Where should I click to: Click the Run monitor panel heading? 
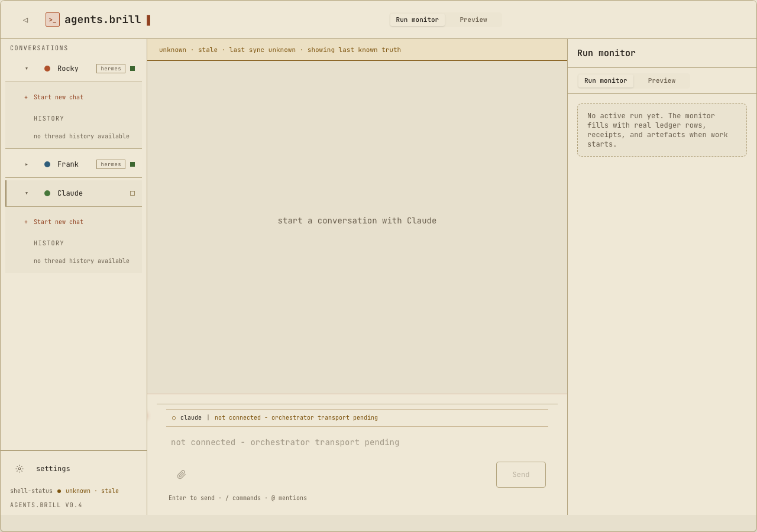tap(606, 53)
